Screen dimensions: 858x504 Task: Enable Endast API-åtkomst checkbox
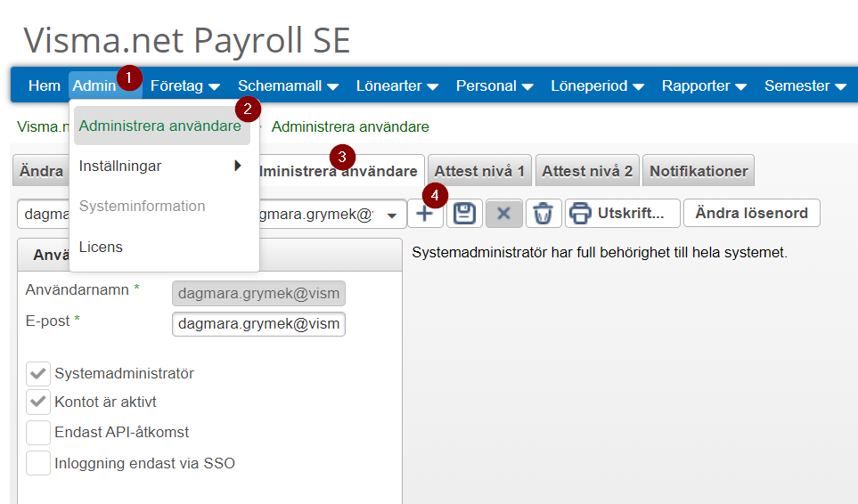38,433
